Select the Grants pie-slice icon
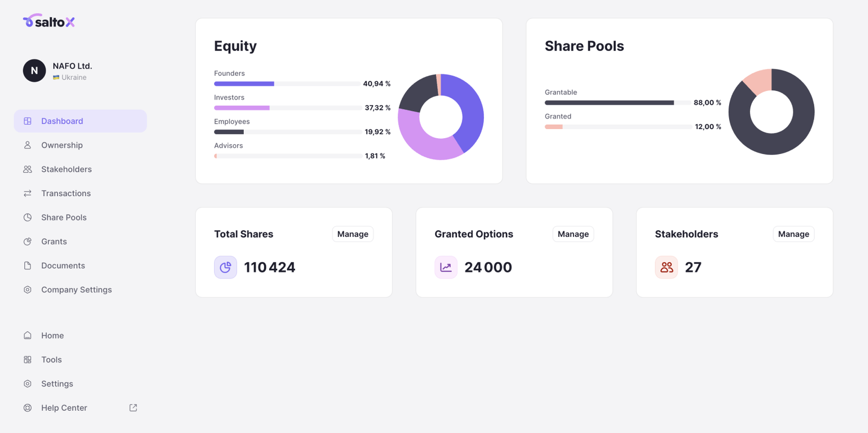This screenshot has width=868, height=433. point(27,241)
